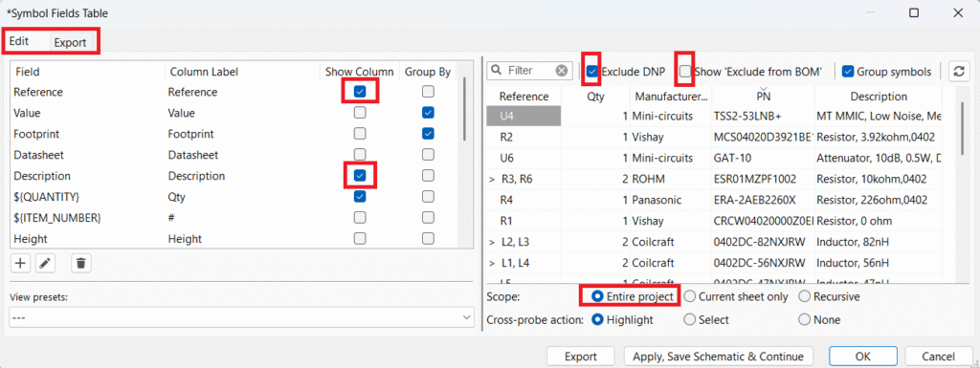Select Entire project scope

[597, 297]
